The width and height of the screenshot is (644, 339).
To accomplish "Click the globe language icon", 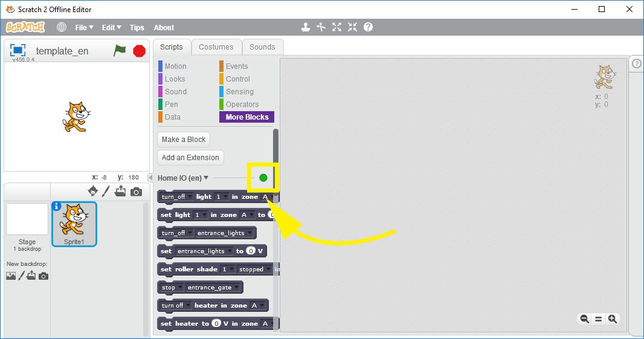I will pyautogui.click(x=62, y=27).
